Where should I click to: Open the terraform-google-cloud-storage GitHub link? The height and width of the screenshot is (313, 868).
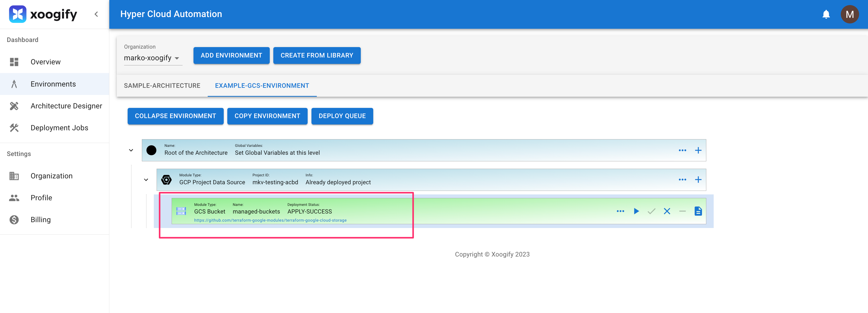click(270, 220)
